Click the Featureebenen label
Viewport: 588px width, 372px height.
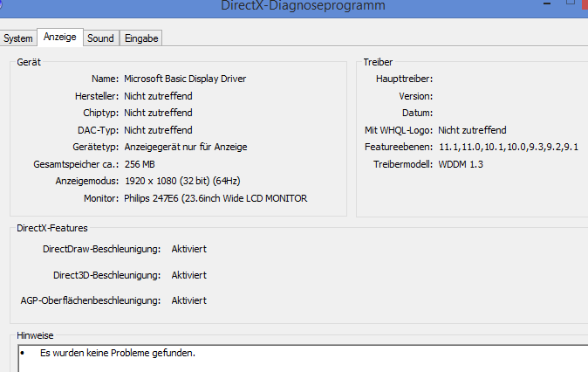tap(399, 147)
